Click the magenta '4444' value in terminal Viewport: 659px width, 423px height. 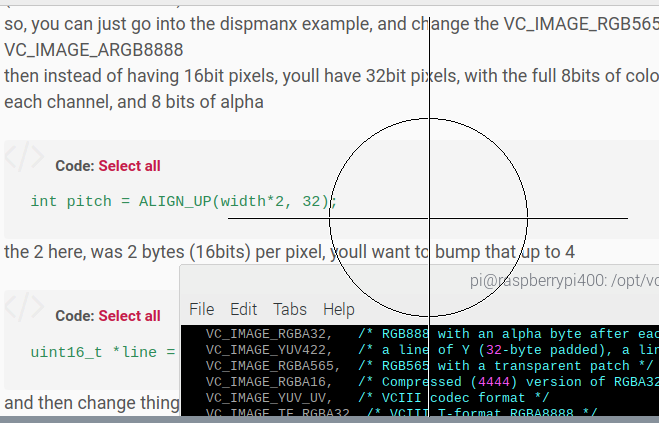[x=494, y=382]
